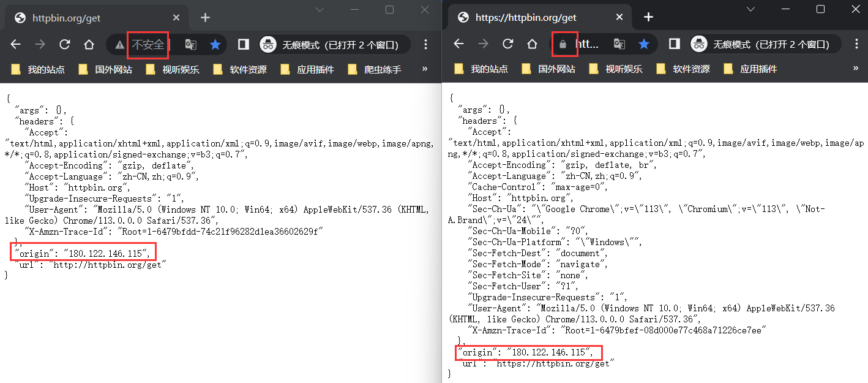The height and width of the screenshot is (383, 868).
Task: Reload the page in the left window
Action: point(64,45)
